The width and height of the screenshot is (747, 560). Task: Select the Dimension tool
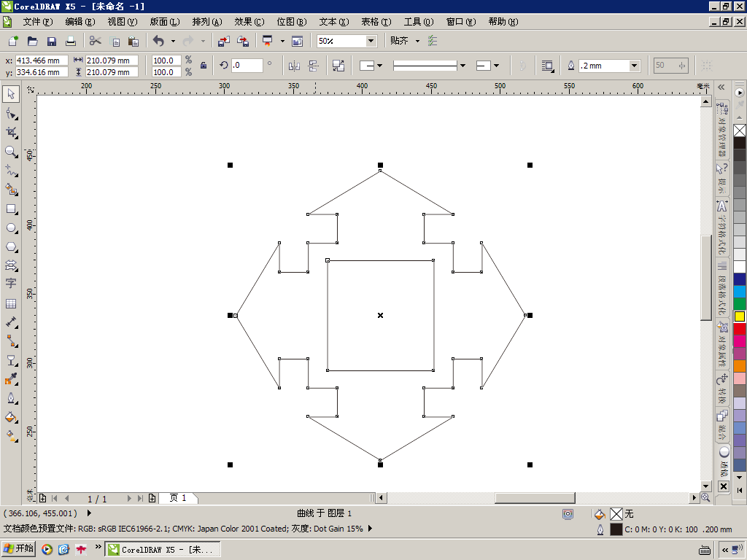point(11,322)
